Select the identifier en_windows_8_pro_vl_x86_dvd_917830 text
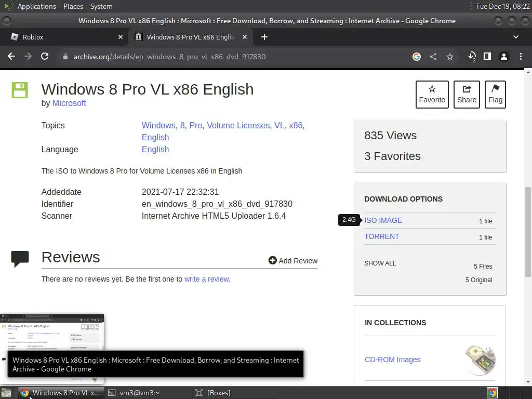This screenshot has width=532, height=399. pyautogui.click(x=217, y=204)
